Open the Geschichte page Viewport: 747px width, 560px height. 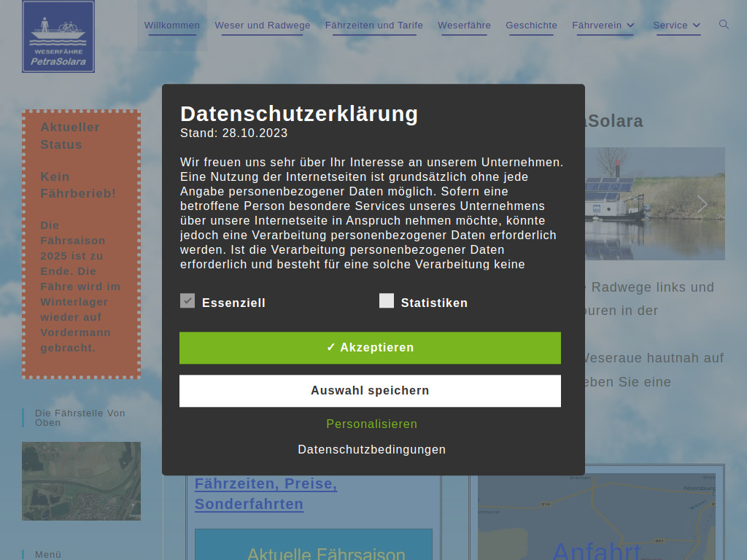point(531,25)
